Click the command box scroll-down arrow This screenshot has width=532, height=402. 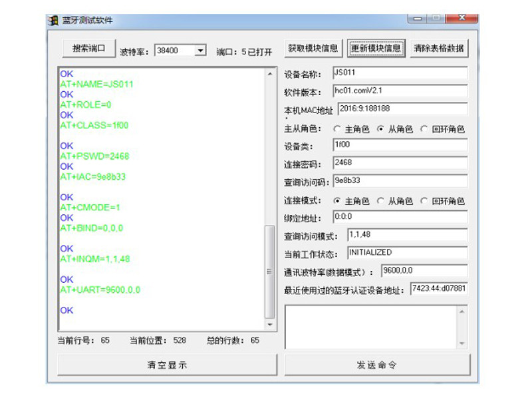[x=462, y=343]
